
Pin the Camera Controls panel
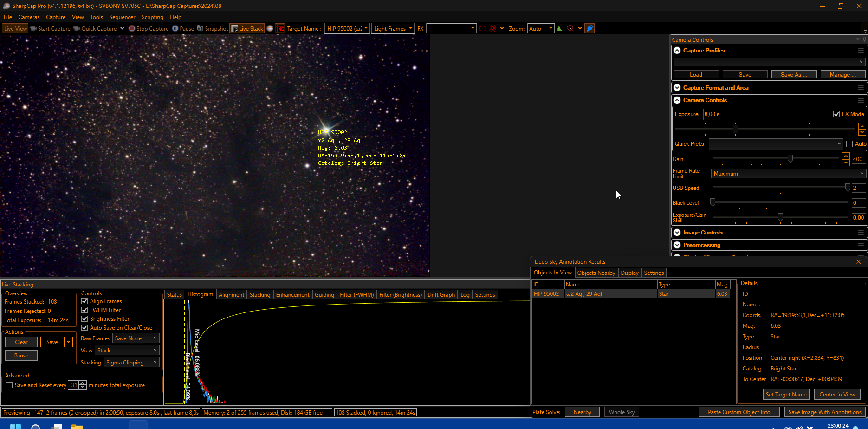coord(864,39)
